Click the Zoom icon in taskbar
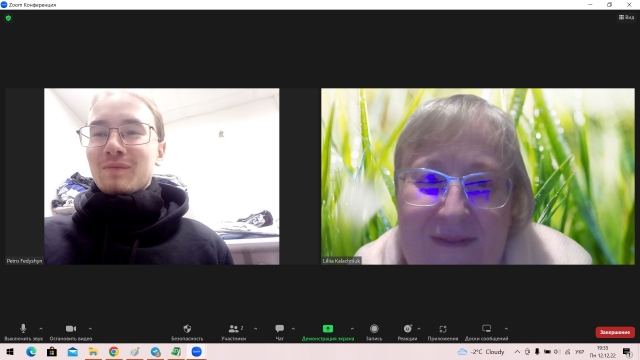The width and height of the screenshot is (640, 360). pyautogui.click(x=197, y=351)
